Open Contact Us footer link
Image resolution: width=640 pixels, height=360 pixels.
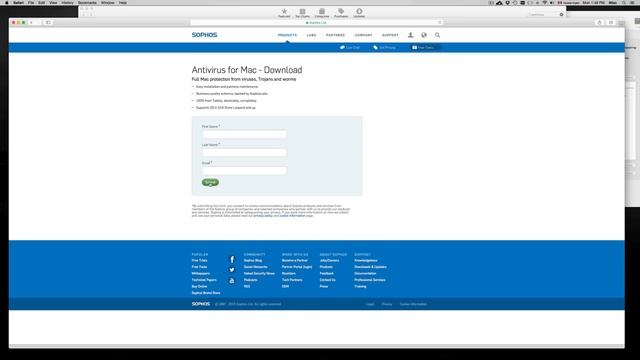pyautogui.click(x=328, y=280)
